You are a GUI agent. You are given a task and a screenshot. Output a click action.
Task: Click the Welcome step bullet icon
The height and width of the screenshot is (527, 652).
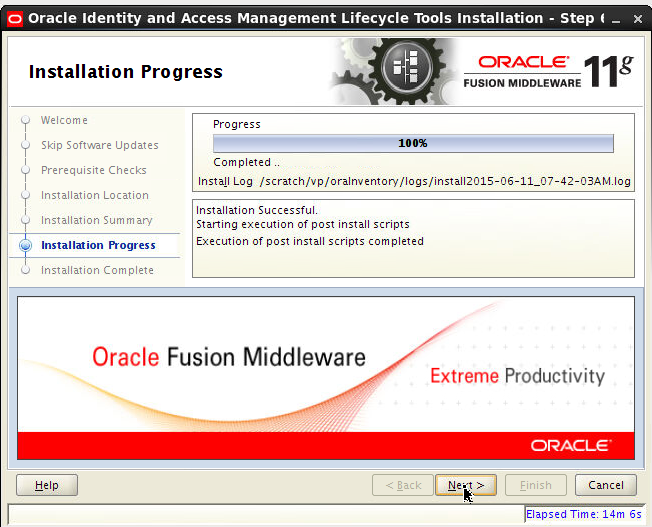tap(25, 120)
